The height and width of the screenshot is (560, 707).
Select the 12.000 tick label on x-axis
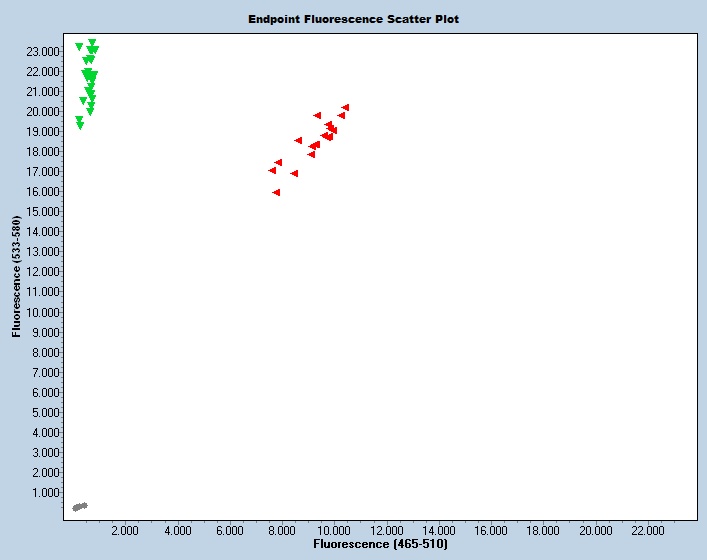(387, 530)
